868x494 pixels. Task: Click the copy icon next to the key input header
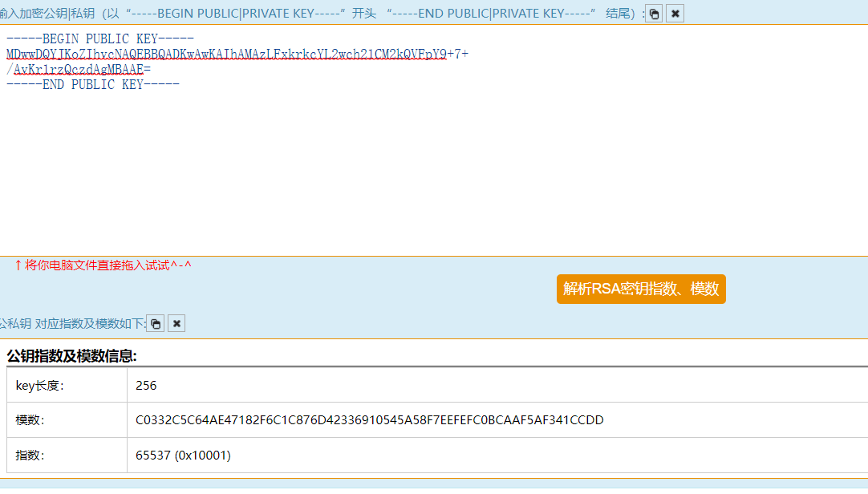(x=653, y=13)
